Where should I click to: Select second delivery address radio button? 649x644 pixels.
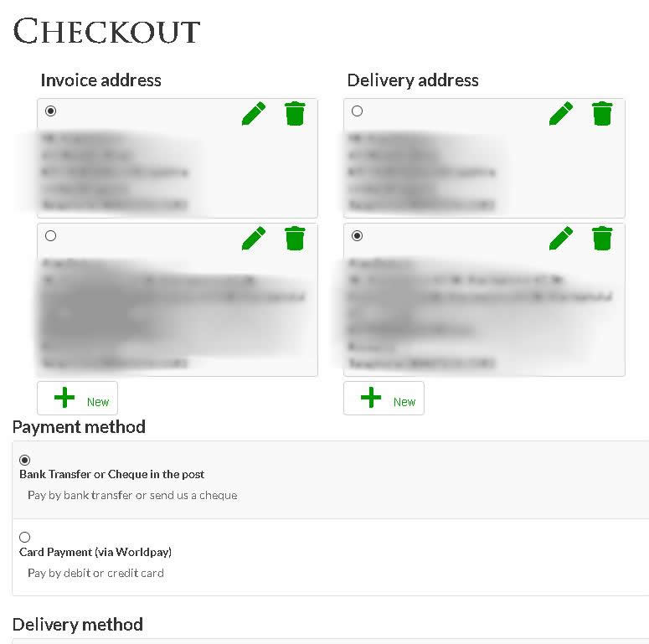(x=358, y=236)
